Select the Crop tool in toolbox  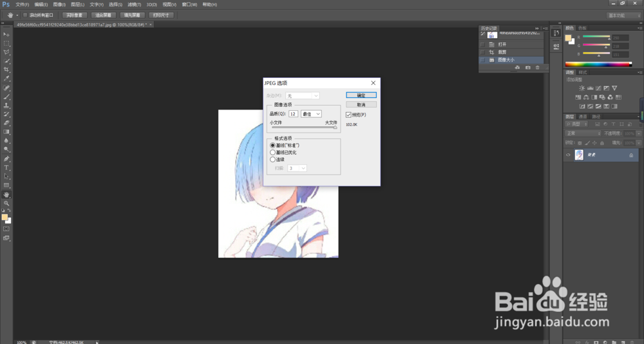6,70
